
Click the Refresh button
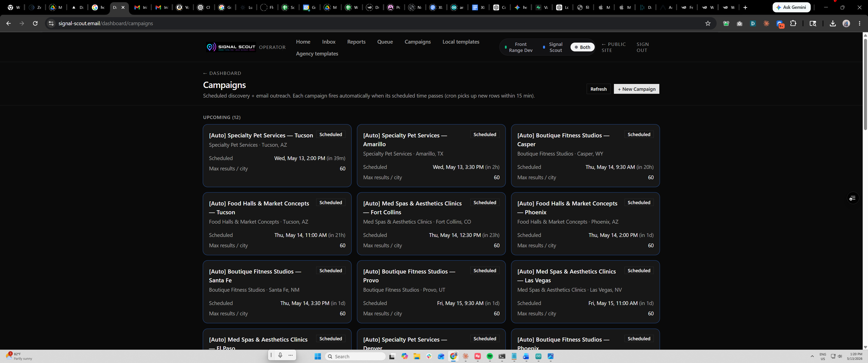click(598, 89)
